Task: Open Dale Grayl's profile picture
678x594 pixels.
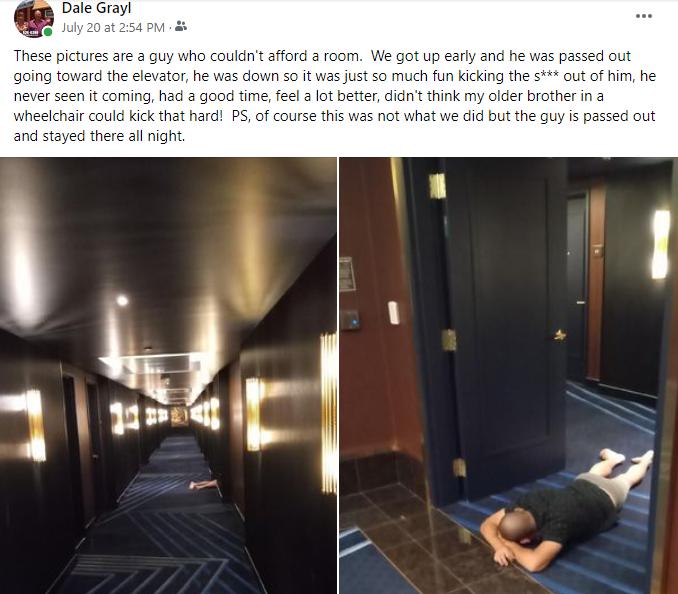Action: (x=34, y=19)
